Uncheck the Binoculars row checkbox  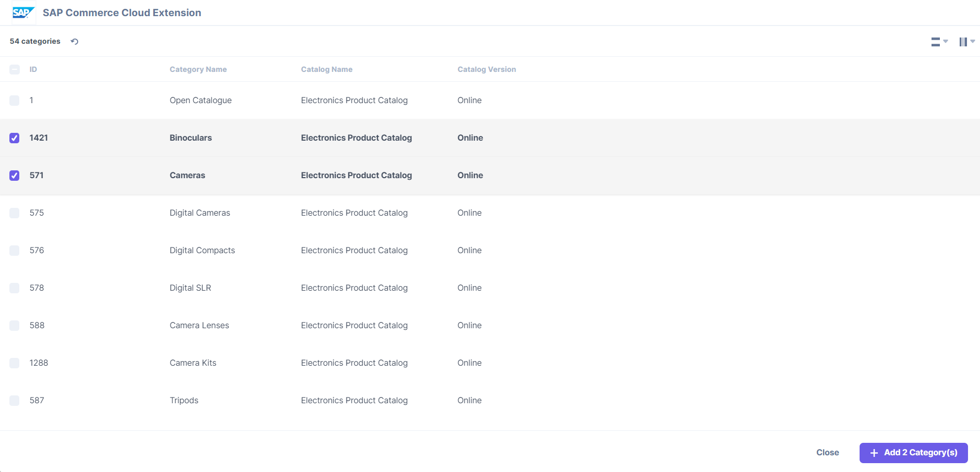[x=15, y=138]
